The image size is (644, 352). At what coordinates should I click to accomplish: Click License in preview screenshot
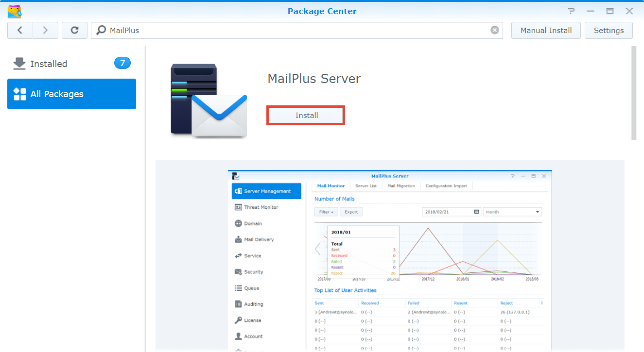pos(252,320)
